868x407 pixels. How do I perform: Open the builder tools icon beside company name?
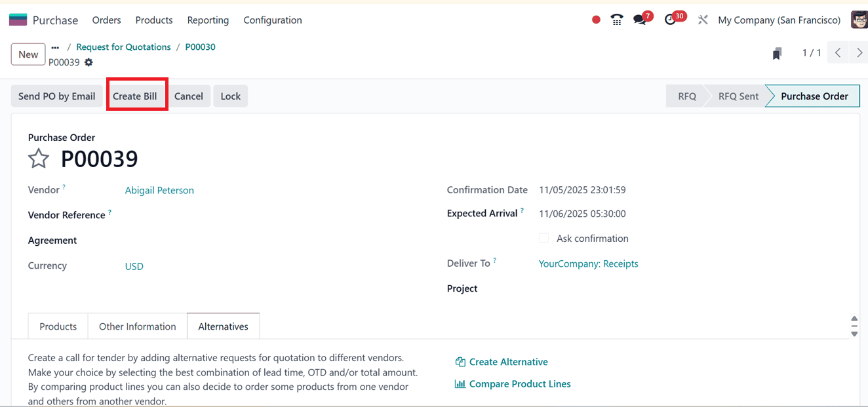click(x=702, y=20)
